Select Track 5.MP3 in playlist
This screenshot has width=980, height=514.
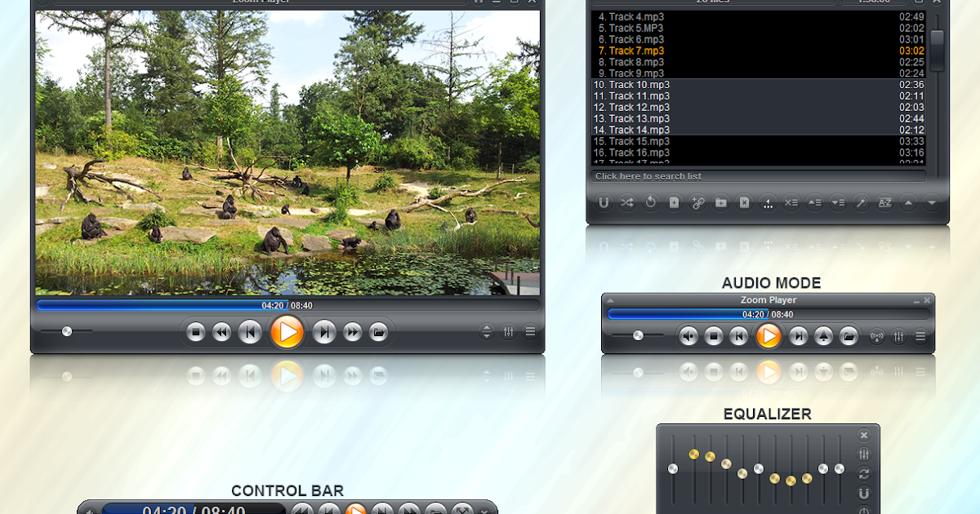759,28
